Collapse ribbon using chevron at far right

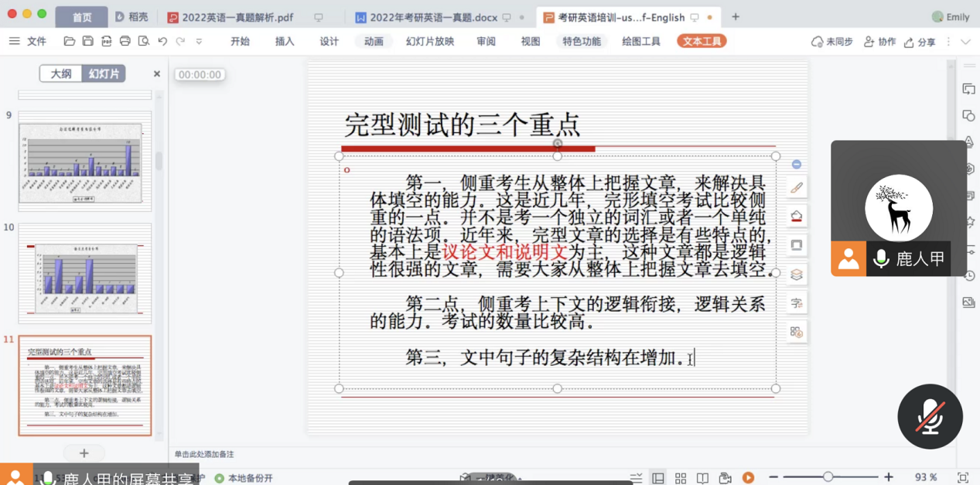(x=965, y=42)
